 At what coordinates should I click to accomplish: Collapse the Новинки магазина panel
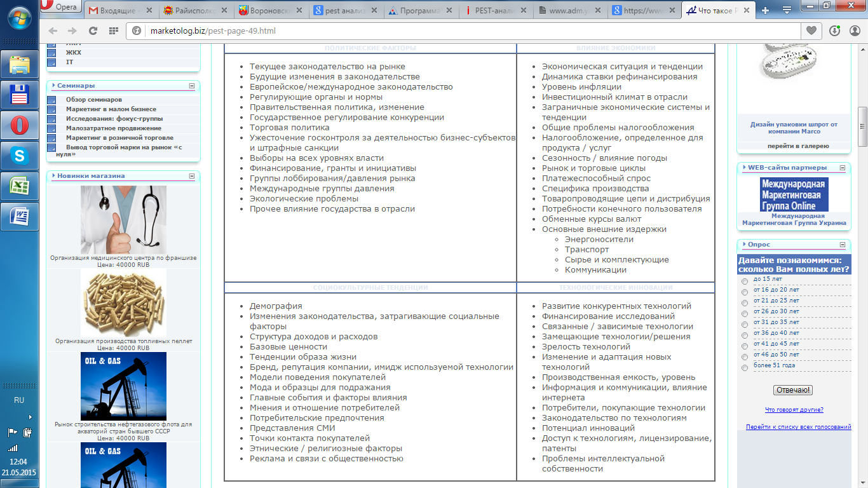point(192,176)
